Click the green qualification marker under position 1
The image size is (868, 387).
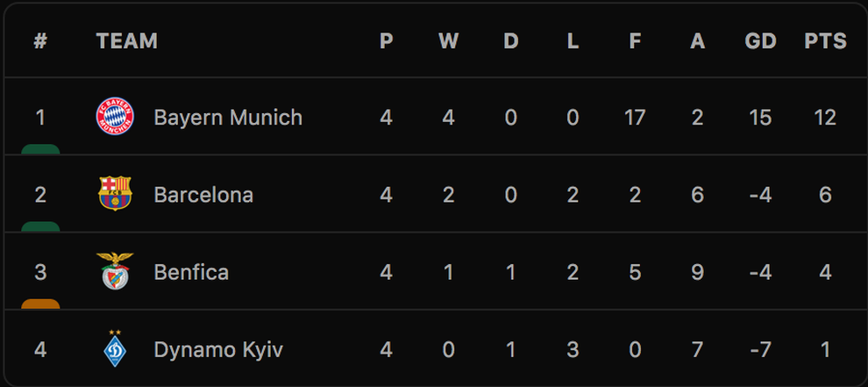[x=40, y=149]
